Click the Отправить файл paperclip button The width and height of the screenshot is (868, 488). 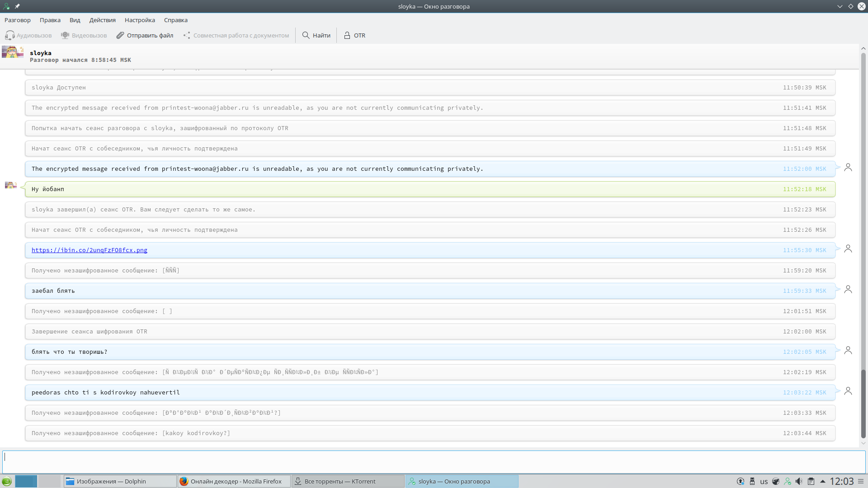(x=145, y=35)
